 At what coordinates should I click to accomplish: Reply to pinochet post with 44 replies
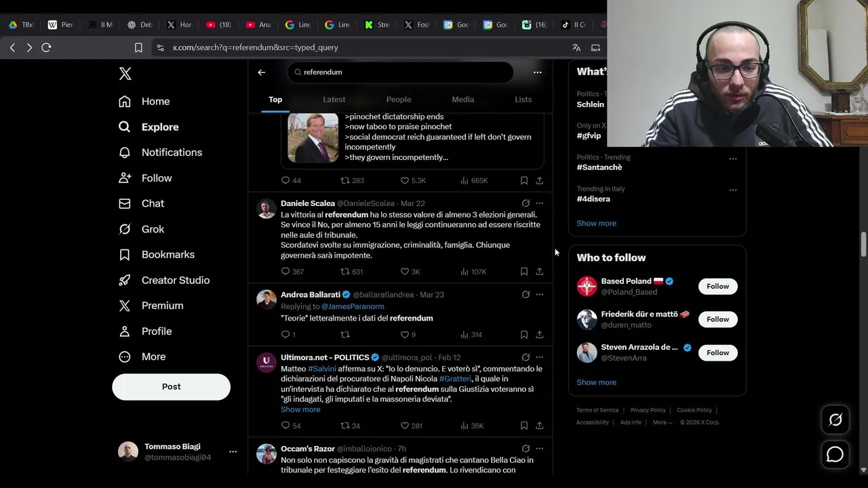pyautogui.click(x=291, y=180)
